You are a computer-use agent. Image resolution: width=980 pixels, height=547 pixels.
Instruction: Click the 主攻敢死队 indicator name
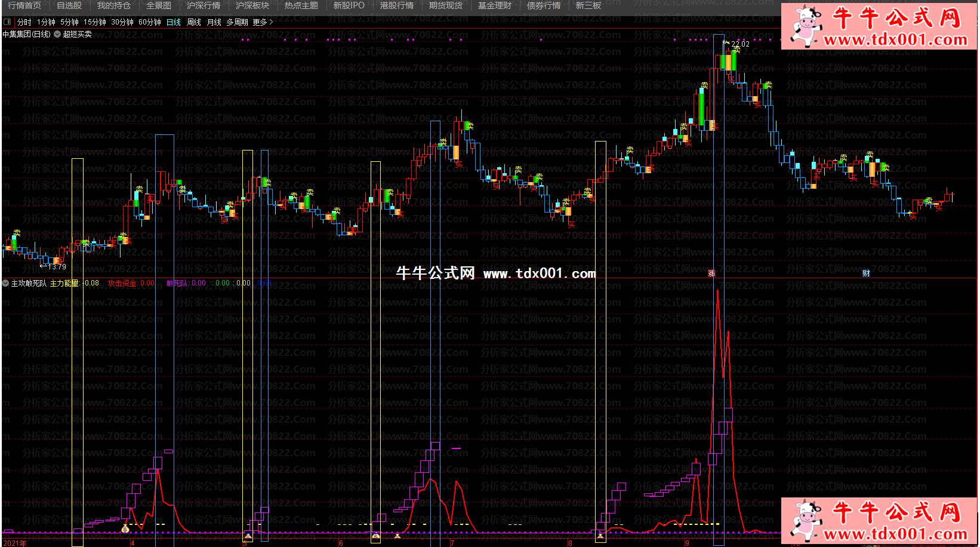(29, 283)
